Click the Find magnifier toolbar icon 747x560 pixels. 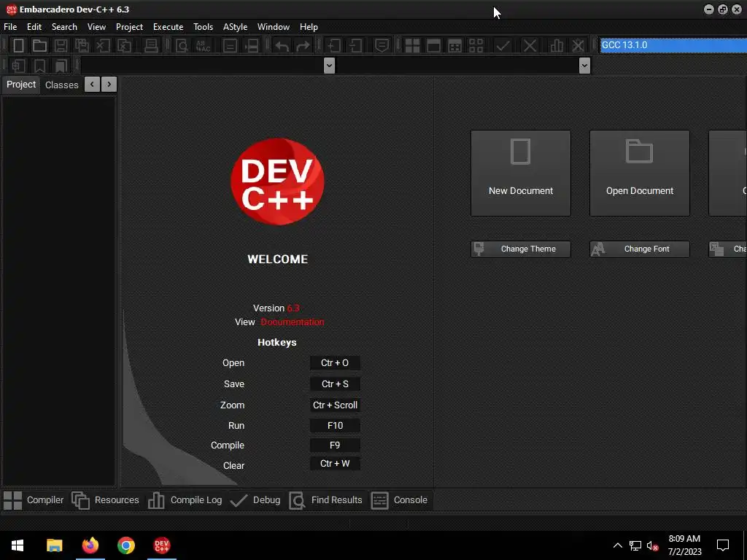coord(182,46)
